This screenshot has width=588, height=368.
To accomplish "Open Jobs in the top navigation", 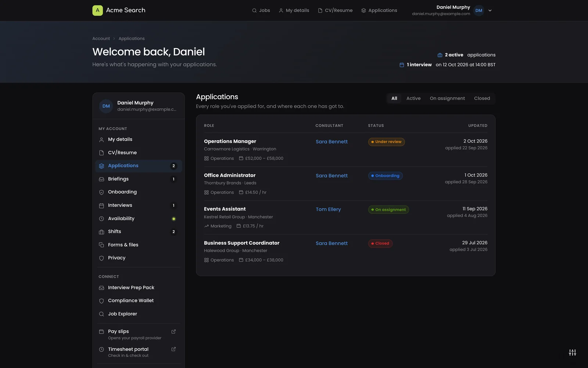I will (261, 10).
